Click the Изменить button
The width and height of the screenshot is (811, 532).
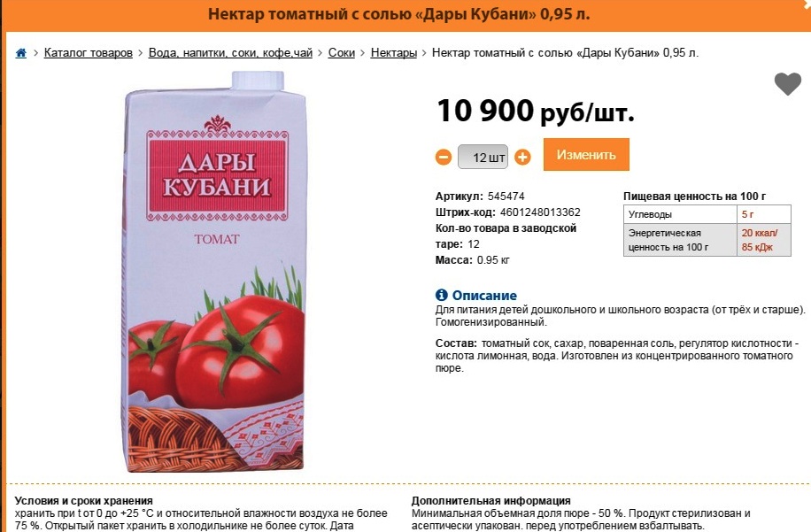click(586, 154)
